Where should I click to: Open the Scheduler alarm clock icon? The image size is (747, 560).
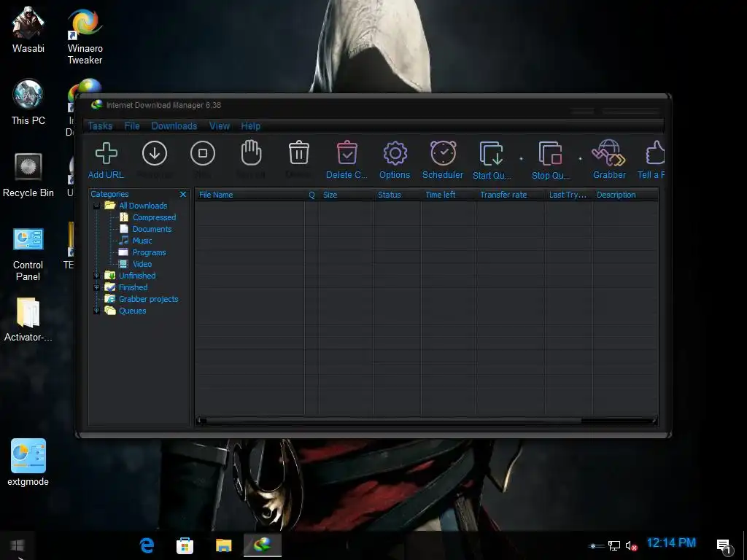click(443, 153)
